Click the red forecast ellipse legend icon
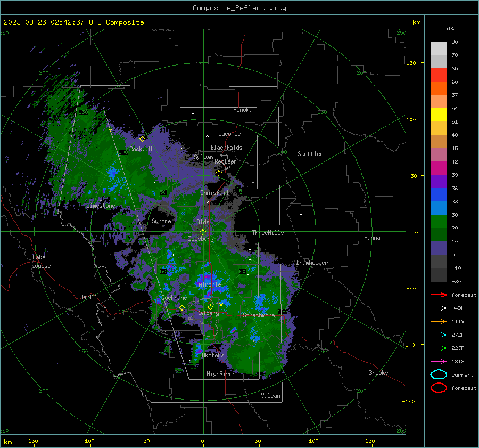479x448 pixels. point(439,388)
